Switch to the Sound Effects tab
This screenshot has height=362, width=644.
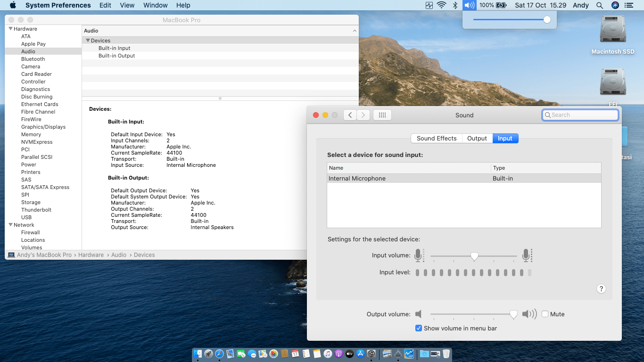(x=436, y=138)
